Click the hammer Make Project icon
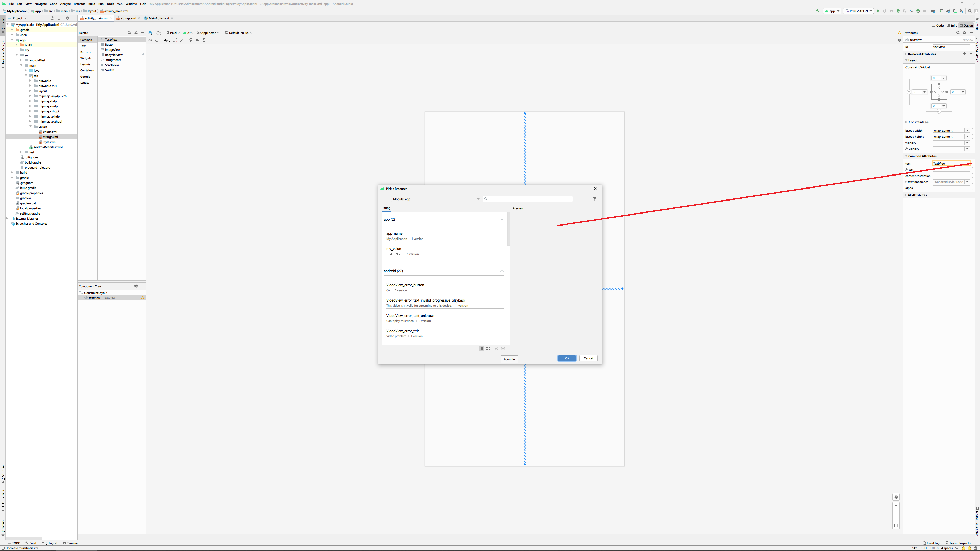Screen dimensions: 980x551 [818, 11]
